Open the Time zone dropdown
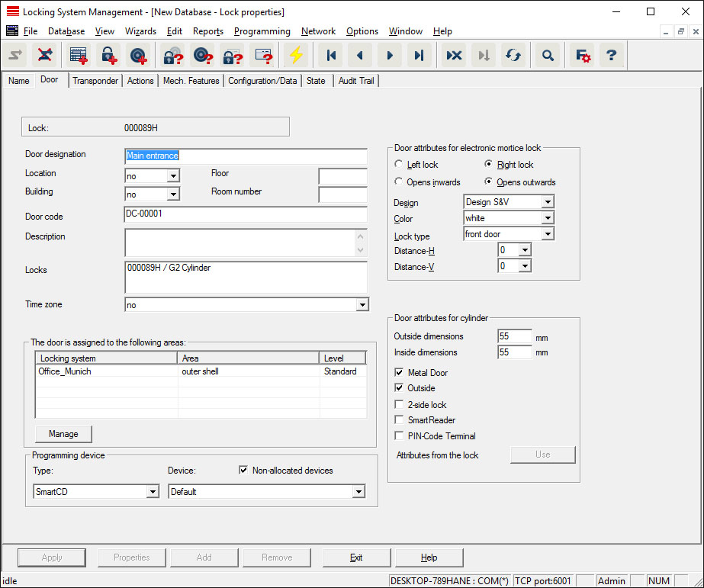Screen dimensions: 704x588 (362, 305)
